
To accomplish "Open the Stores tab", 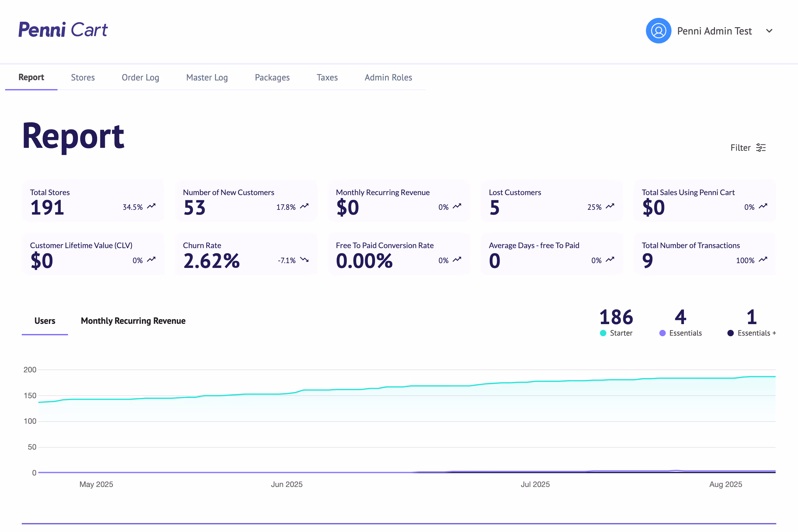I will (x=83, y=77).
